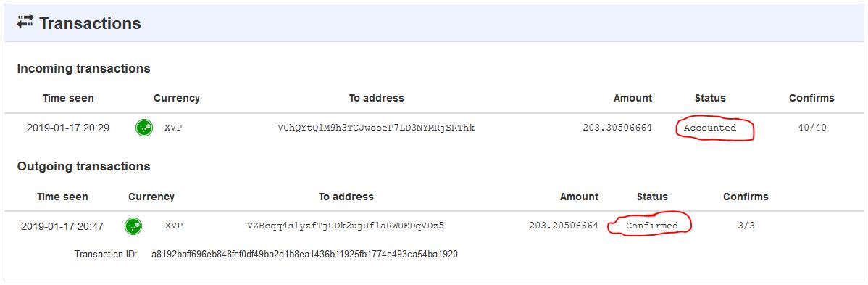Click the outgoing Status column header
Viewport: 868px width, 285px height.
652,197
